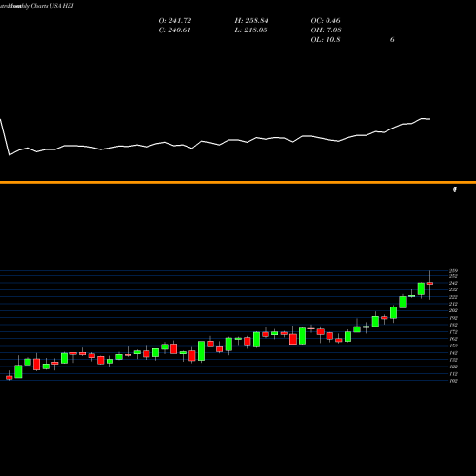The width and height of the screenshot is (476, 476).
Task: Click the 259 price axis label
Action: [454, 271]
